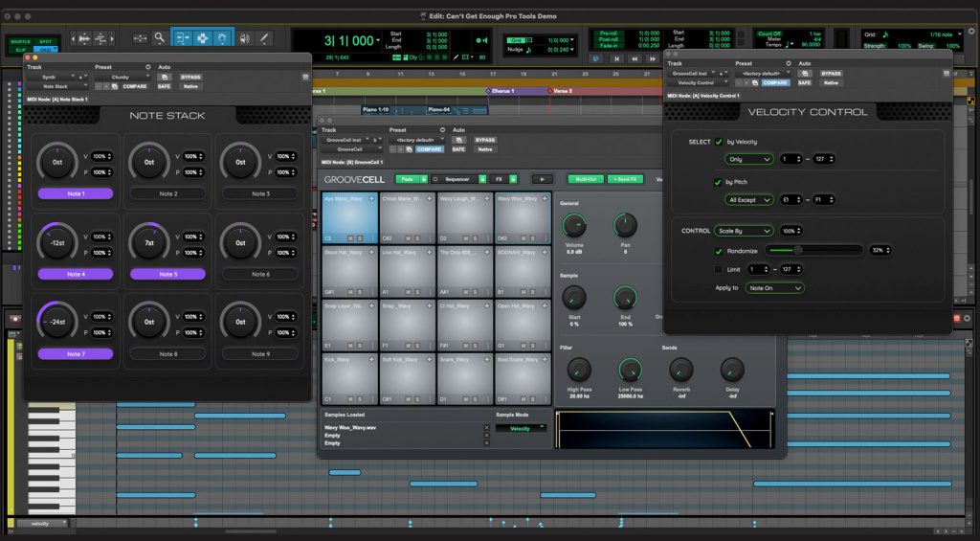Toggle the lock icon beside FX
Screen dimensions: 980x541
coord(513,179)
